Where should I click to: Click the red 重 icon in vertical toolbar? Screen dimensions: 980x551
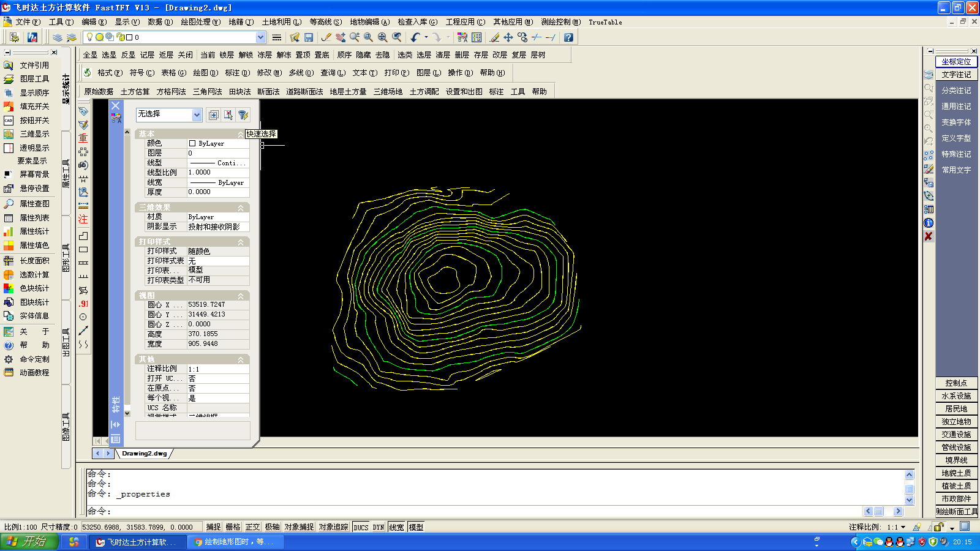[83, 138]
